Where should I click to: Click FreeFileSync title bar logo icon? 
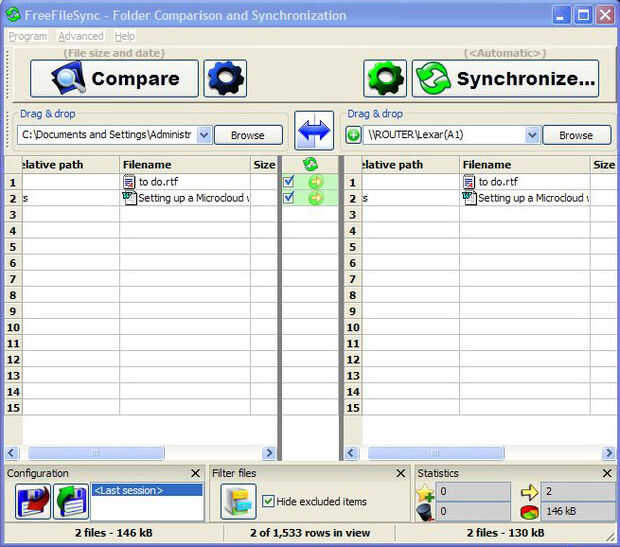(13, 15)
